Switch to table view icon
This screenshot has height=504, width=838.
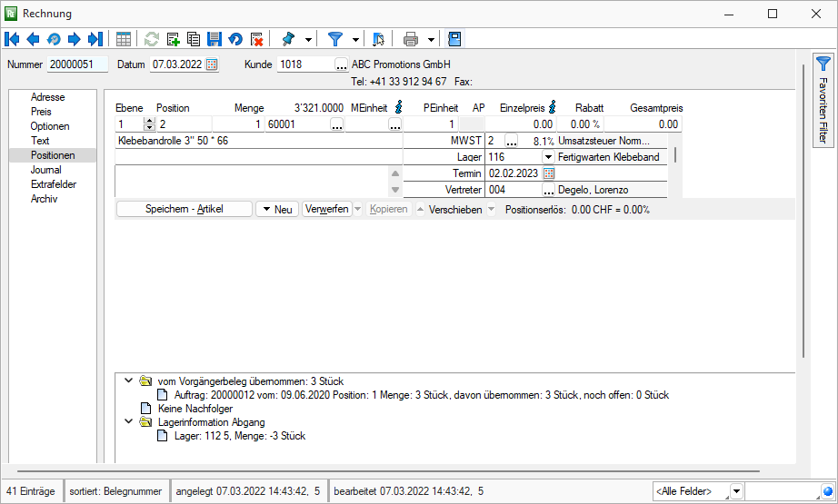123,39
